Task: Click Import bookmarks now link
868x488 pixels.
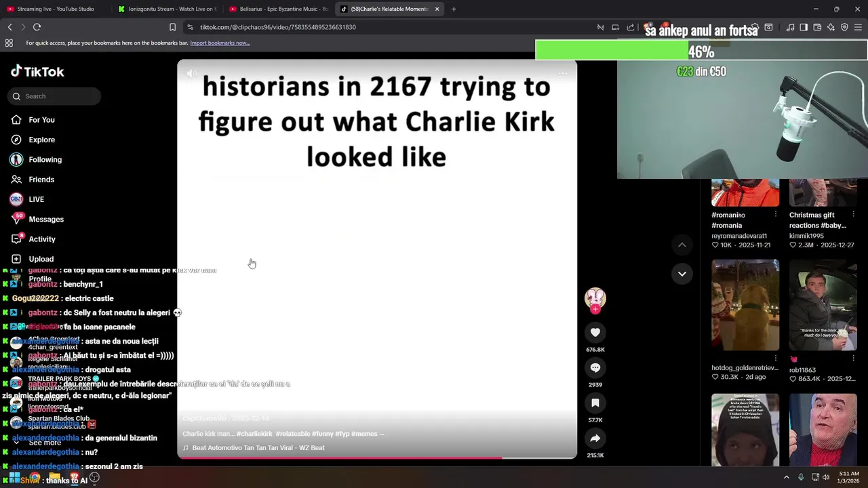Action: tap(220, 43)
